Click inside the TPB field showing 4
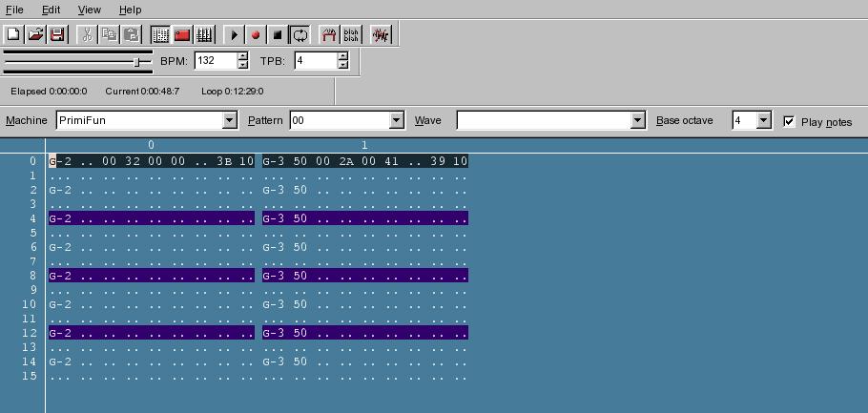The width and height of the screenshot is (868, 413). pos(316,60)
